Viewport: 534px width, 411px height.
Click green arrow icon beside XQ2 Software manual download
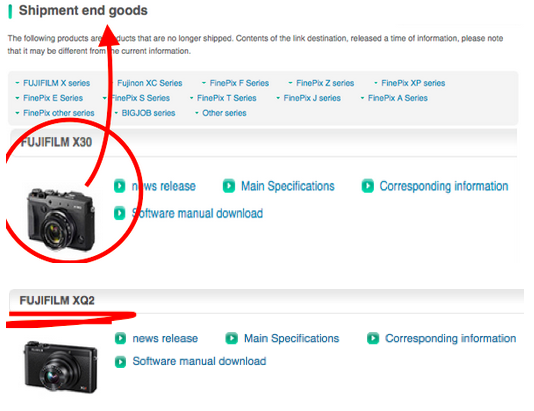(121, 362)
